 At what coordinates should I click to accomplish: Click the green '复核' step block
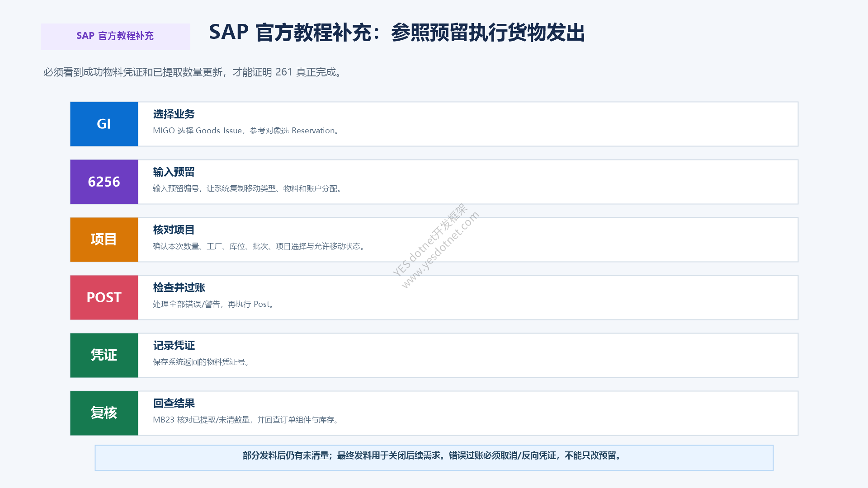click(x=104, y=413)
